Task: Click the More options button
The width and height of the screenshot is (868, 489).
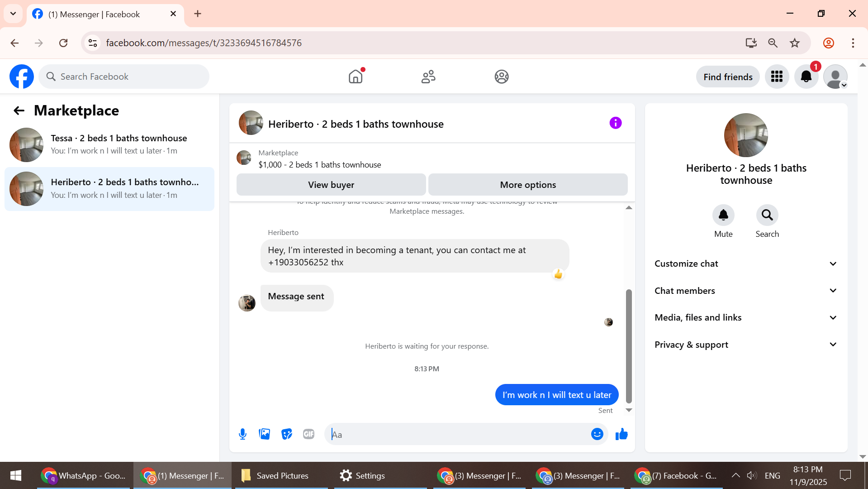Action: (x=528, y=185)
